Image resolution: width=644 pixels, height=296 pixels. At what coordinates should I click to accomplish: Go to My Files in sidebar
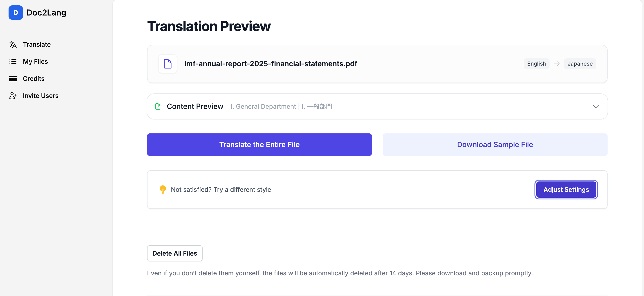tap(35, 62)
